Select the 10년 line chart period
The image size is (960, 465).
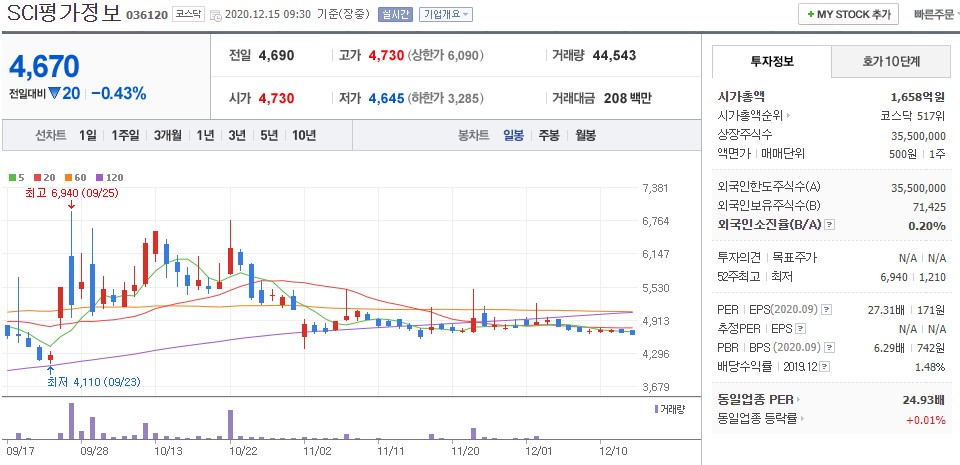304,136
